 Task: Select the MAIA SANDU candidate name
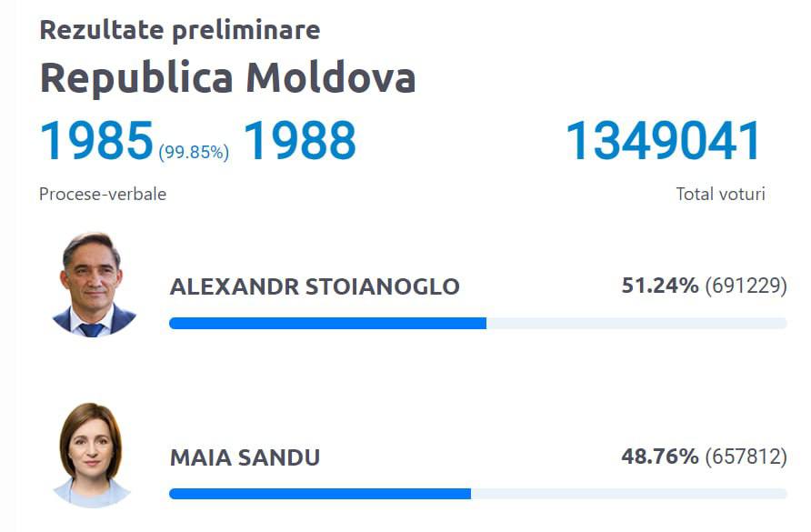point(245,457)
